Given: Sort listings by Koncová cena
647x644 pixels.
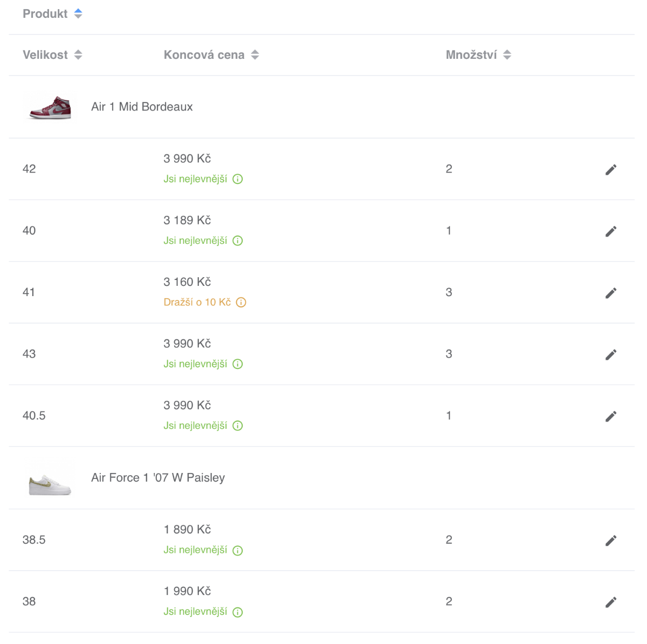Looking at the screenshot, I should click(211, 54).
